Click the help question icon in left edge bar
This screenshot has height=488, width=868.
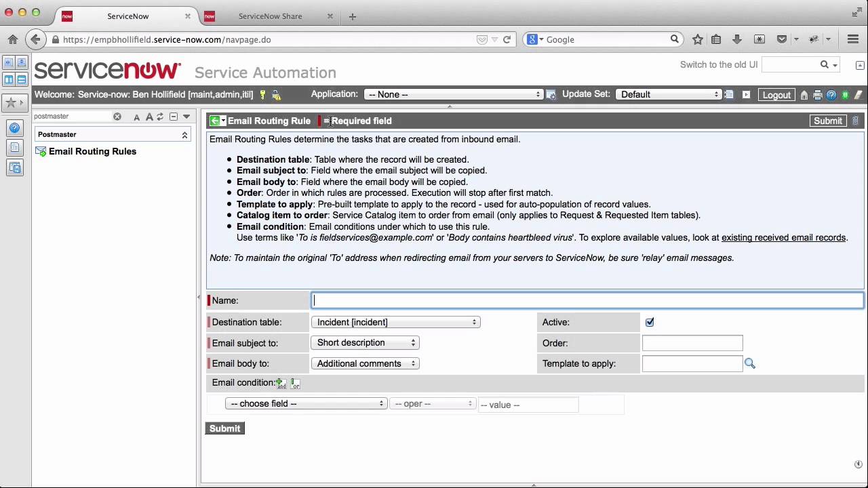15,127
